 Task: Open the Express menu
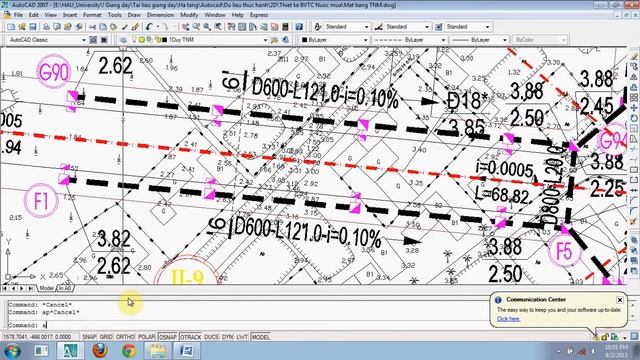[259, 15]
